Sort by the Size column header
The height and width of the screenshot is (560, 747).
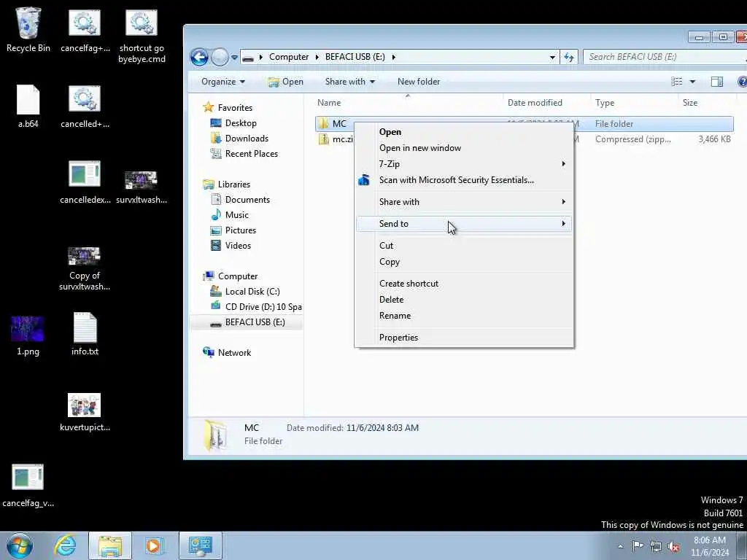(x=706, y=102)
